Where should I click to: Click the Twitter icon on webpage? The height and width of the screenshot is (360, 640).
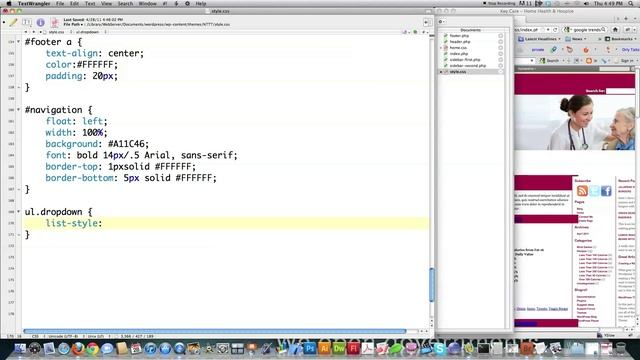594,191
